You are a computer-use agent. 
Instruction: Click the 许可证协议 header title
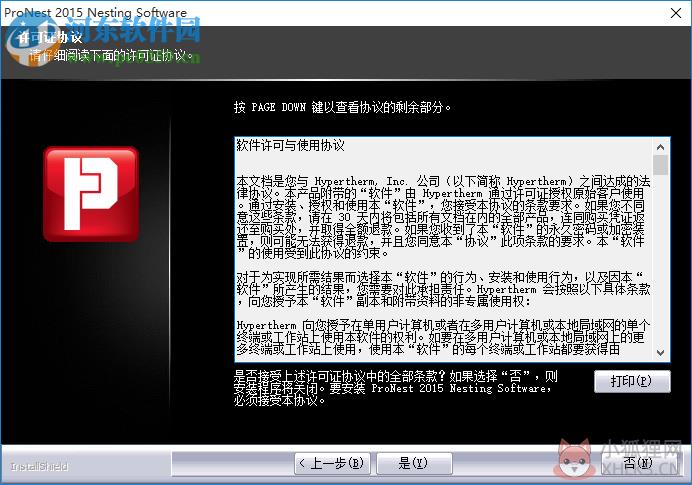(x=50, y=37)
